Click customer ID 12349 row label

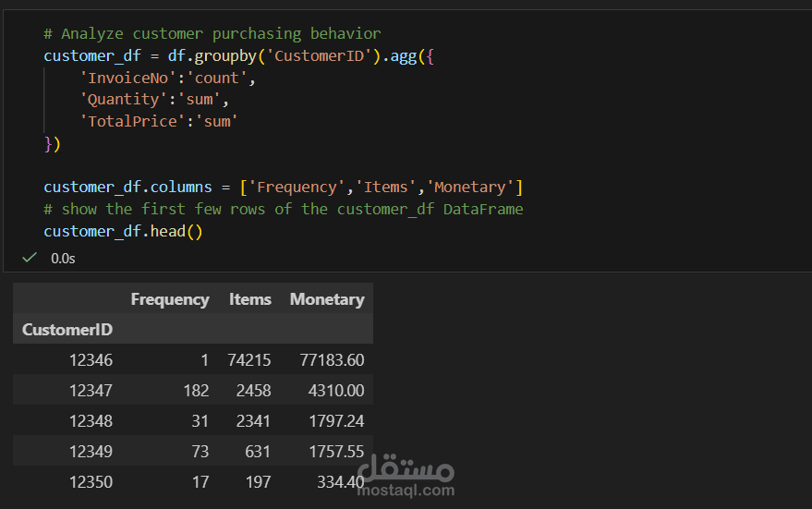point(91,452)
